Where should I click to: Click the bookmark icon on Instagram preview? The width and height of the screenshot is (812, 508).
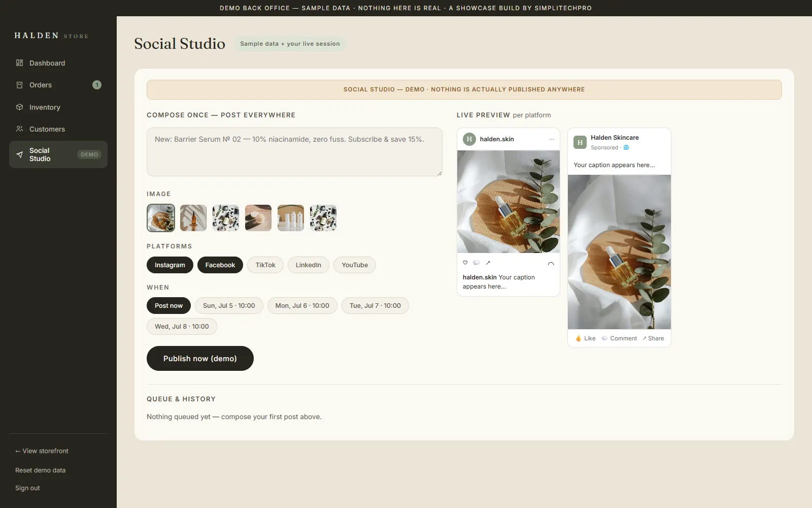[x=551, y=264]
